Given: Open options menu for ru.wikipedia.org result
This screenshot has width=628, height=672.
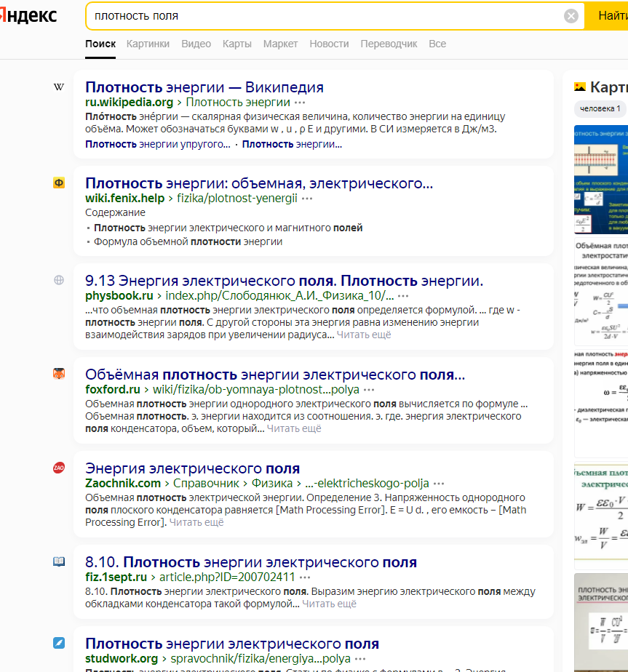Looking at the screenshot, I should click(x=300, y=103).
